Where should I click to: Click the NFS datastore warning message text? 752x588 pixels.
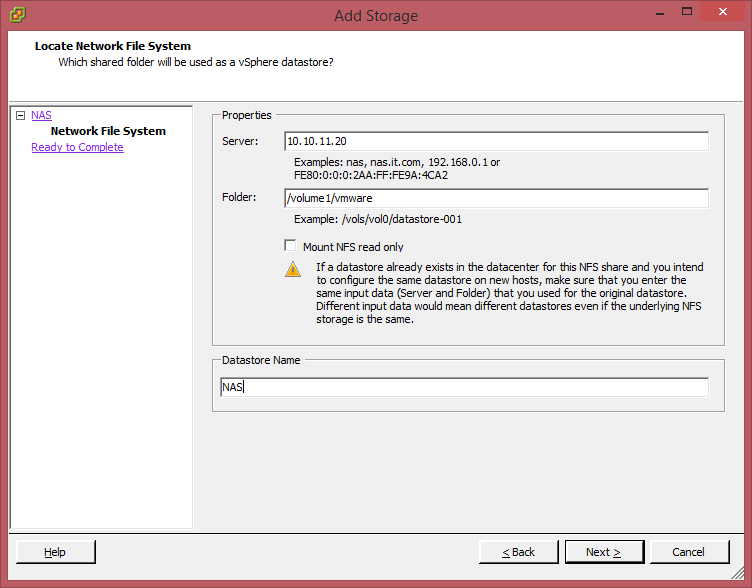point(508,293)
